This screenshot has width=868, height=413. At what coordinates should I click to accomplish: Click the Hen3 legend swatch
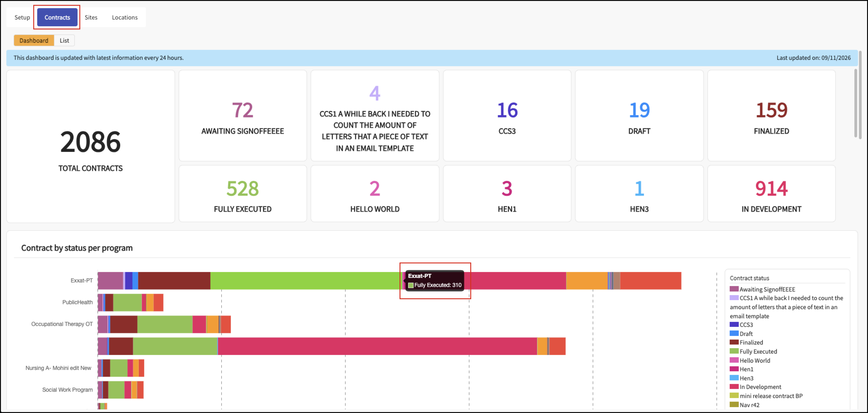click(x=734, y=378)
